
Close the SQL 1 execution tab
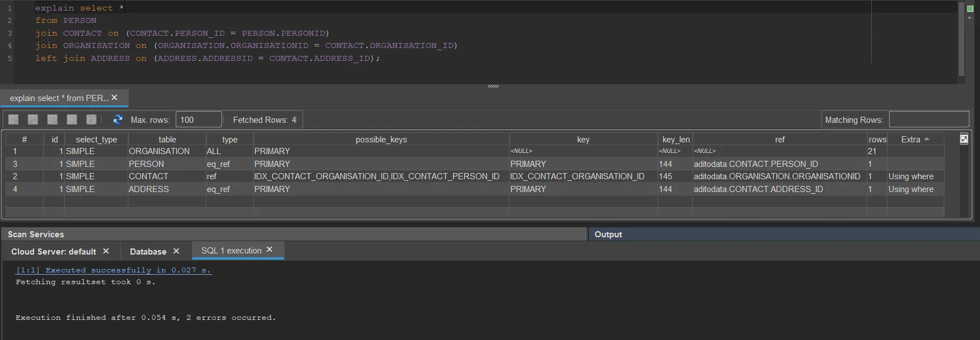coord(269,250)
